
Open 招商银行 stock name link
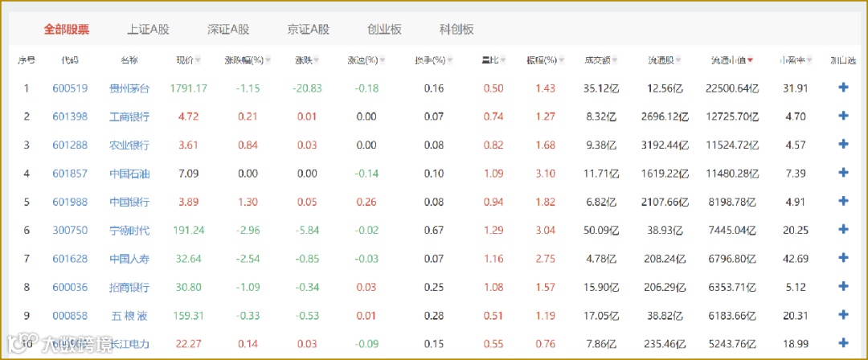tap(129, 287)
